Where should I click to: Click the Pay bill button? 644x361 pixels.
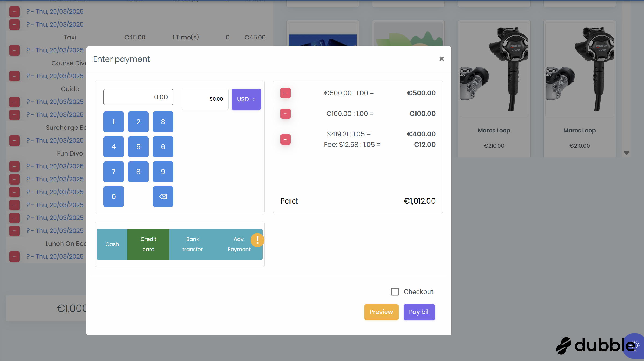tap(419, 312)
